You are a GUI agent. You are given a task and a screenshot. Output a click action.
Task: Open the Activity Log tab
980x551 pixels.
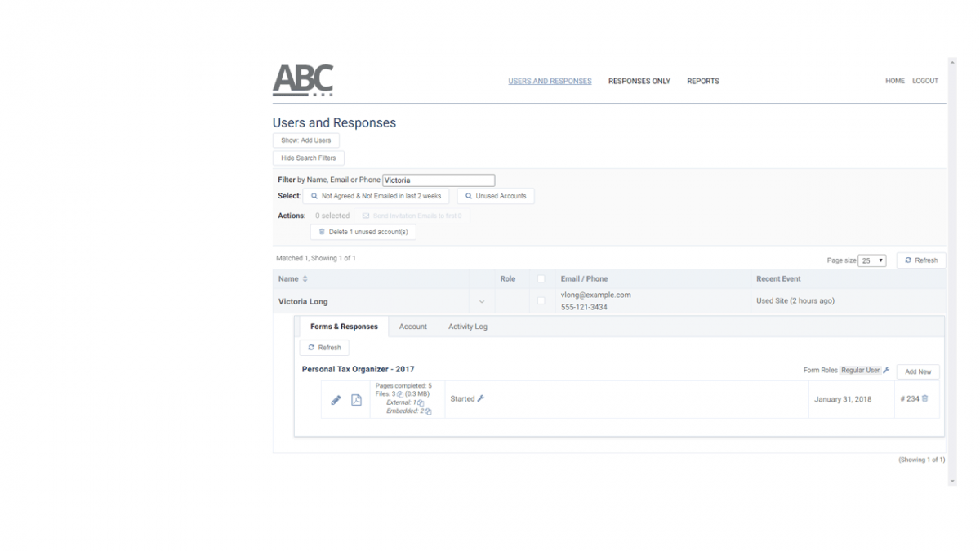coord(467,327)
